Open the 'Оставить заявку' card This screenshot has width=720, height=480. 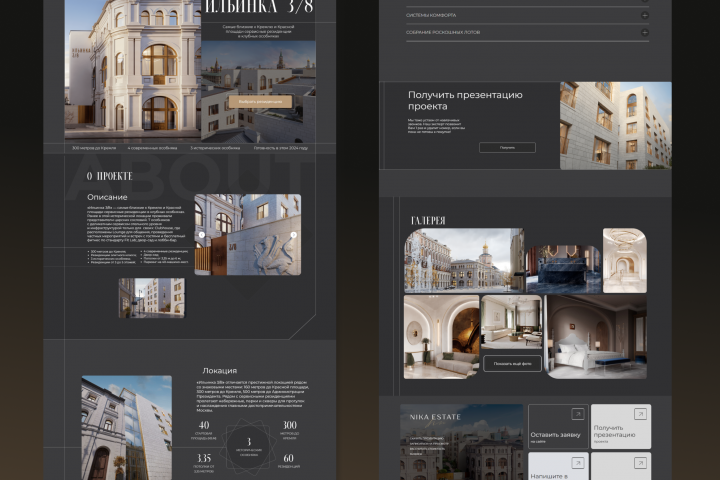[x=558, y=426]
